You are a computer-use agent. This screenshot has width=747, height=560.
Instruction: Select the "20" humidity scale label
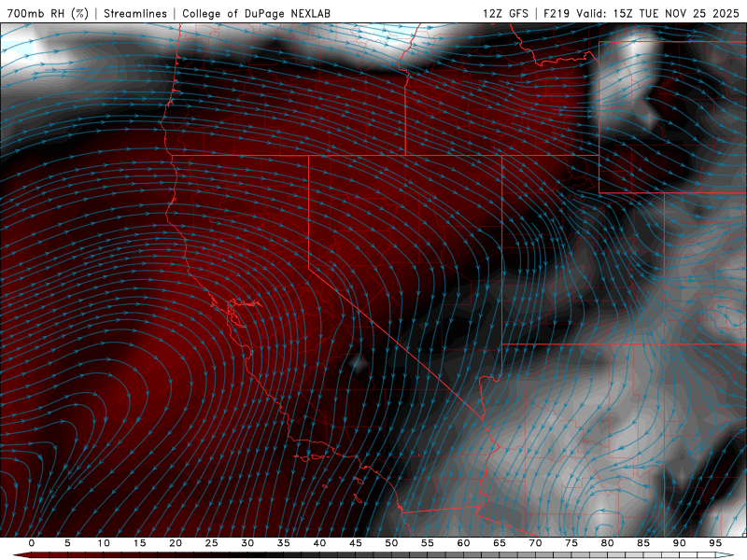point(176,543)
